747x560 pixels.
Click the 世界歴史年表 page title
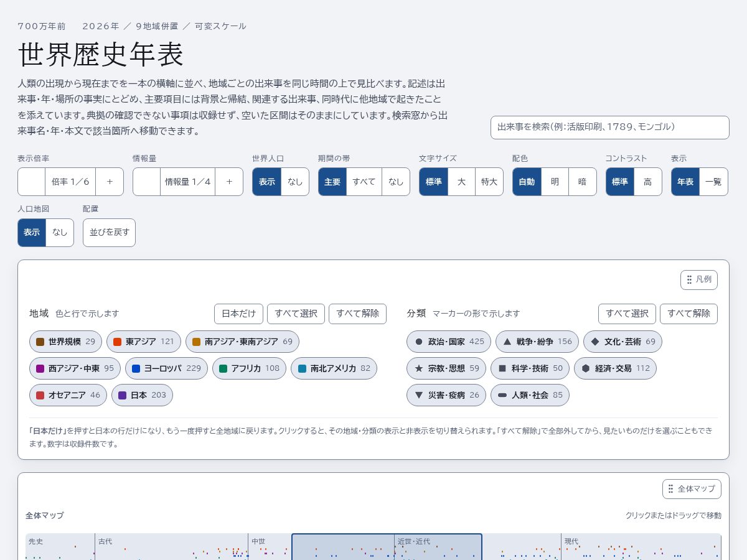[x=101, y=55]
